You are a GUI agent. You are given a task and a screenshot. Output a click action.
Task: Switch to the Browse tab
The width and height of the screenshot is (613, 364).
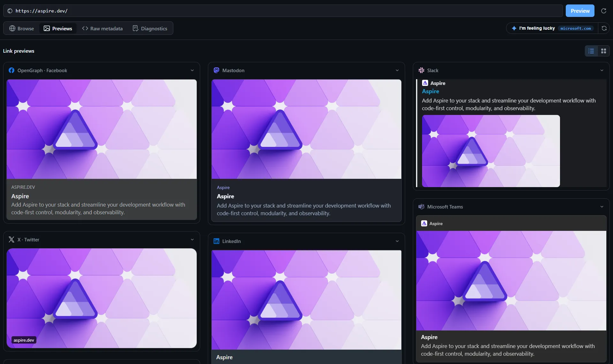pyautogui.click(x=22, y=28)
